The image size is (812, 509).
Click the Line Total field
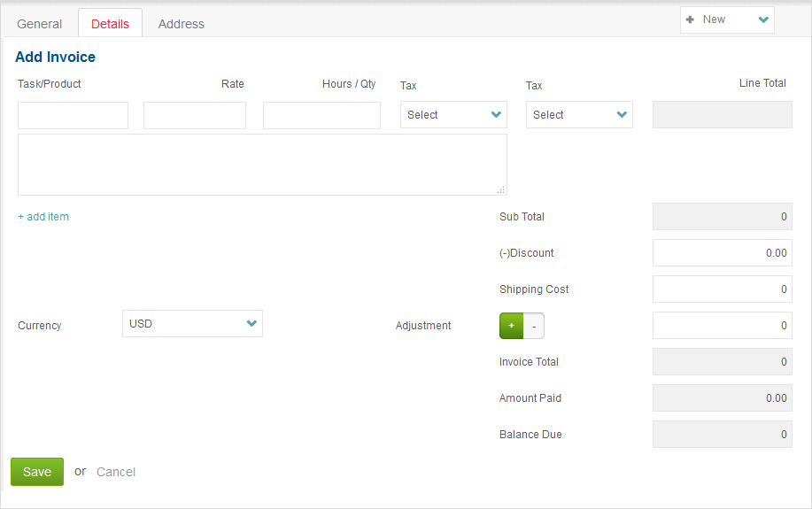coord(723,115)
